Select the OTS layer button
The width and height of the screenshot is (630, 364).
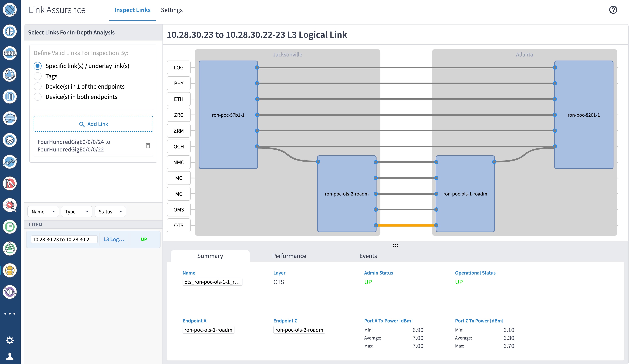pyautogui.click(x=178, y=226)
